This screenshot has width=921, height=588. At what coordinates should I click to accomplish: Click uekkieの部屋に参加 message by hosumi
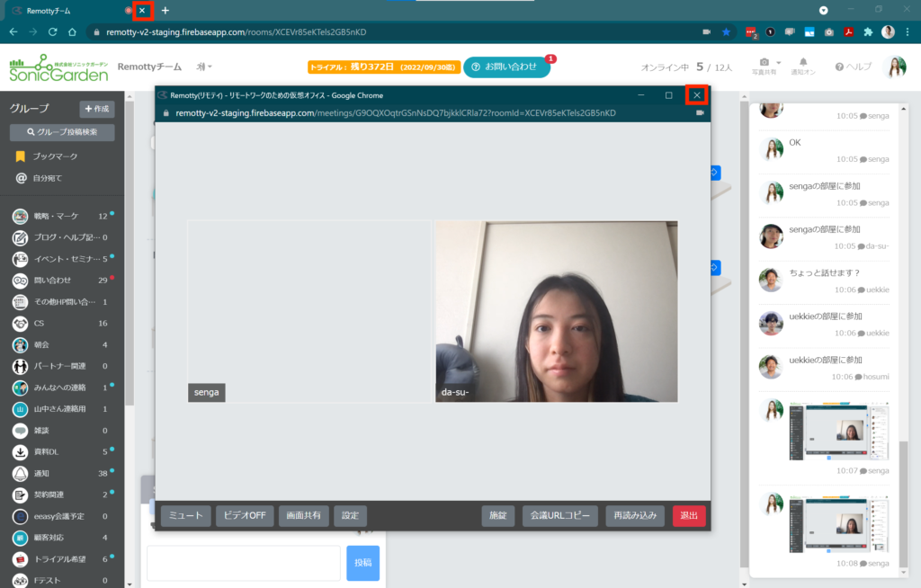point(826,361)
